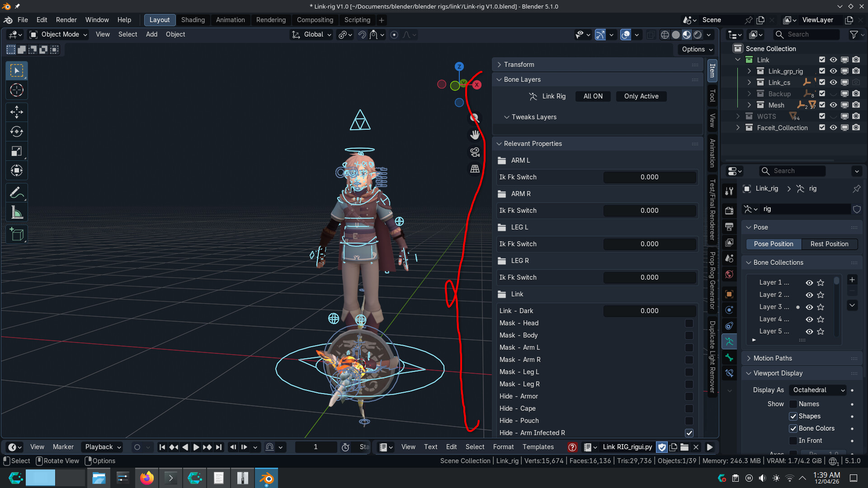Click the Only Active button
This screenshot has height=488, width=868.
[641, 96]
